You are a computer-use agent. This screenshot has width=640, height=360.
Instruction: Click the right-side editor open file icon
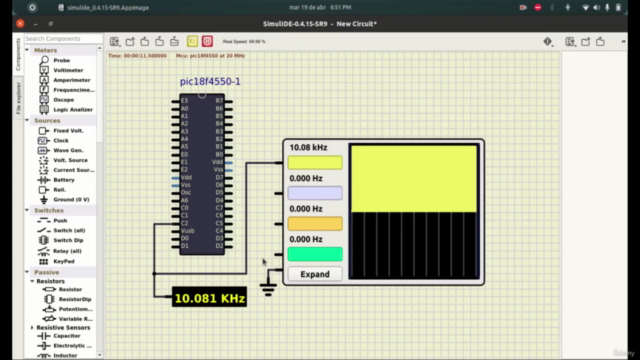585,41
